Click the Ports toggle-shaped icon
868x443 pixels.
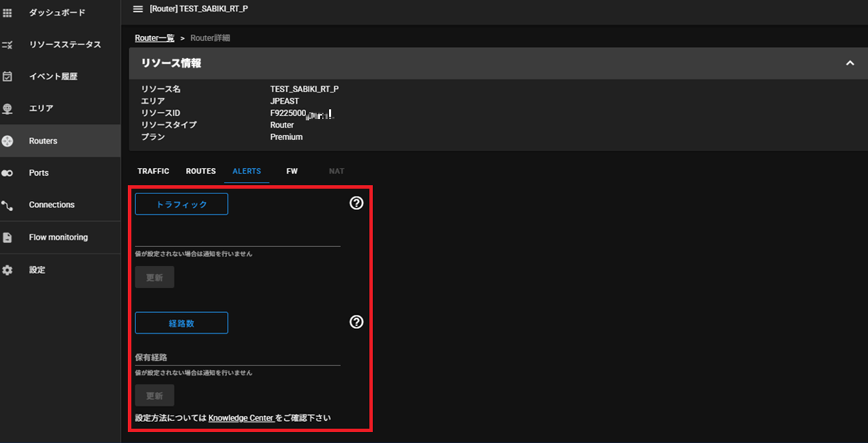pos(7,173)
